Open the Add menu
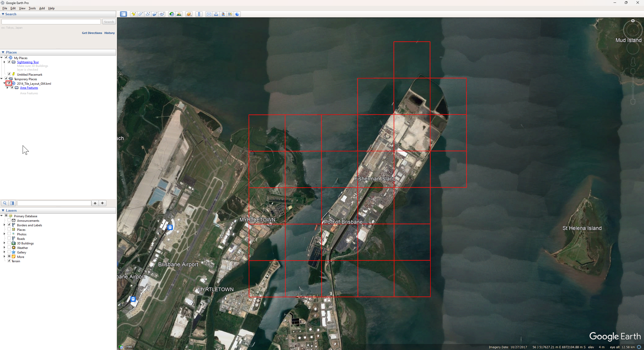 click(x=42, y=8)
